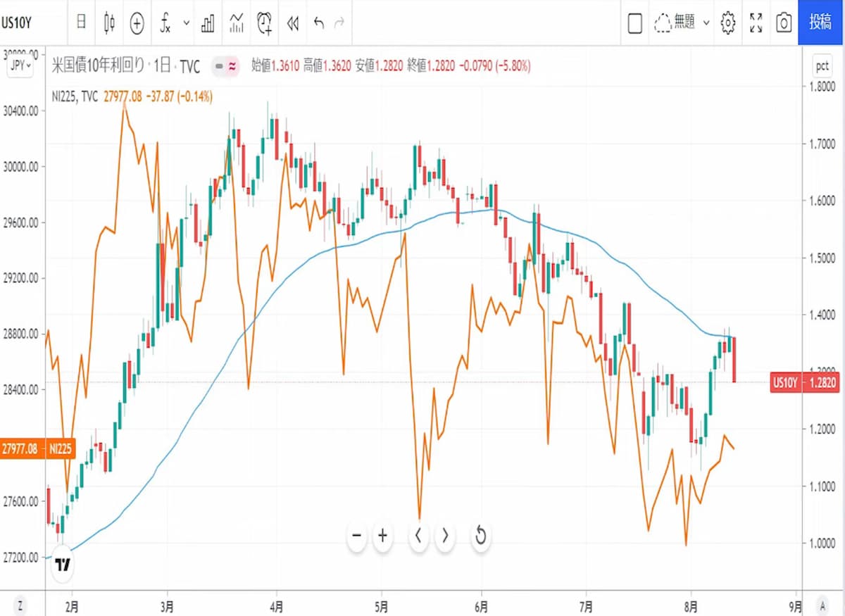Image resolution: width=845 pixels, height=616 pixels.
Task: Open the candlestick chart style selector
Action: (109, 23)
